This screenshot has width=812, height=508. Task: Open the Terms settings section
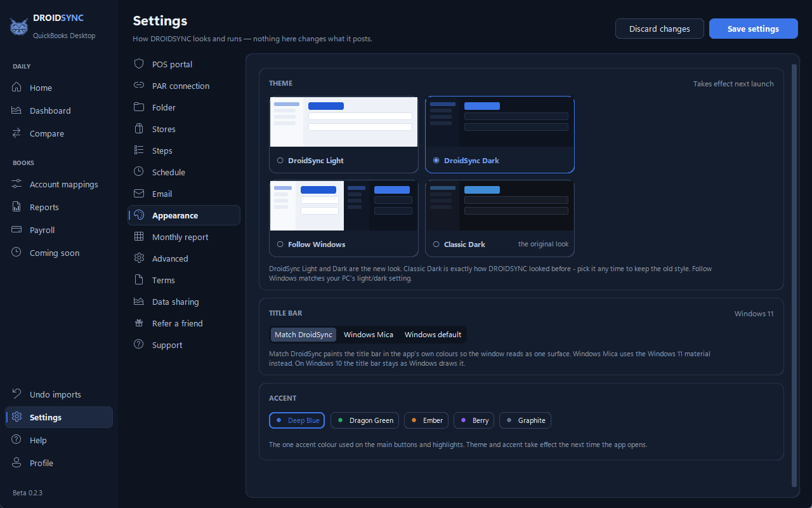184,280
